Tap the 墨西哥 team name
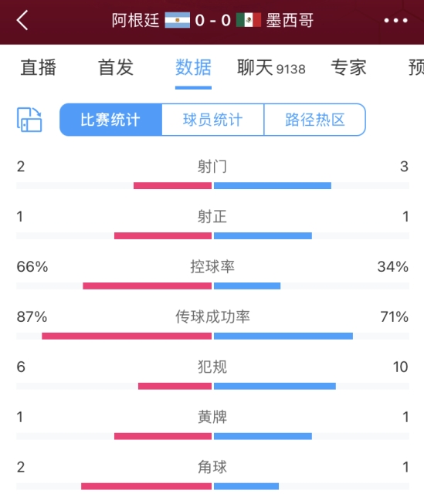The width and height of the screenshot is (424, 504). [290, 20]
